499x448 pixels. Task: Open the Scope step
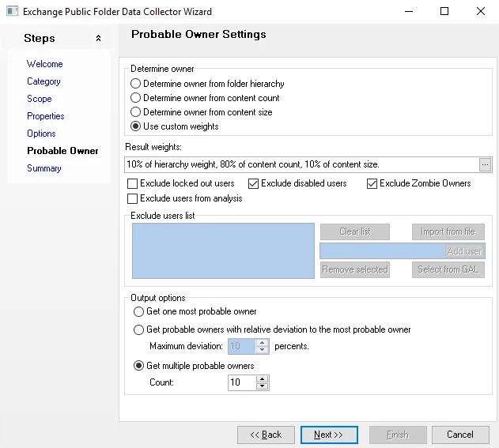click(x=39, y=99)
